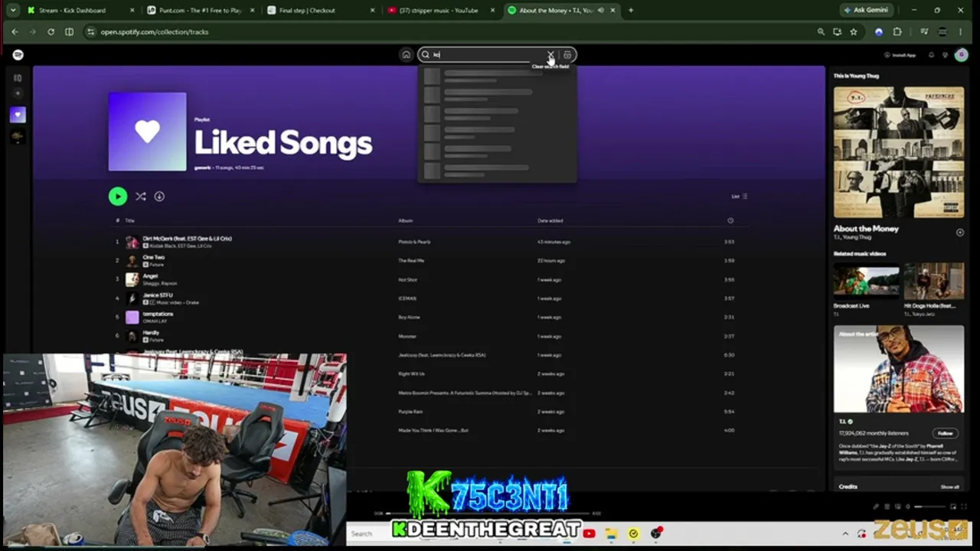Click the Spotify logo

tap(18, 55)
